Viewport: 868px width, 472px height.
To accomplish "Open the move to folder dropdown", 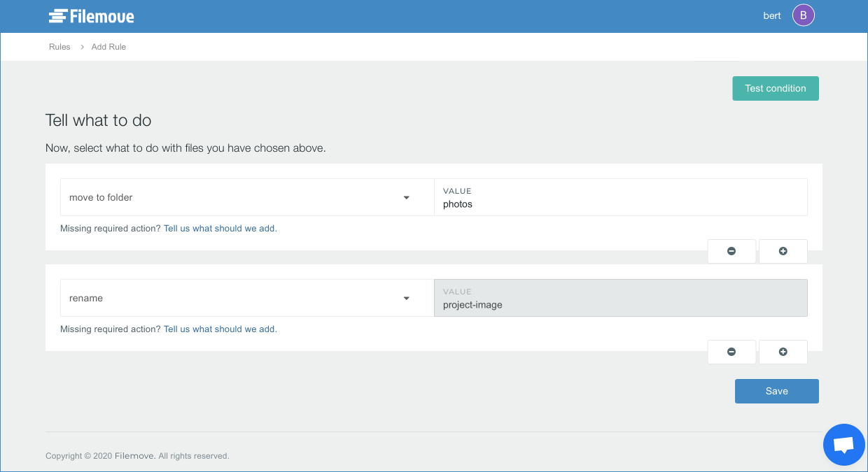I will pos(247,197).
